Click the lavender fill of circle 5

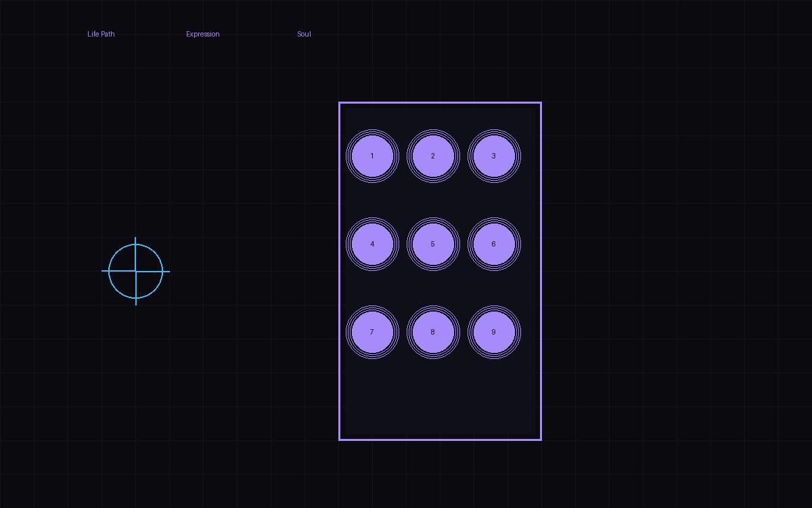pyautogui.click(x=433, y=244)
